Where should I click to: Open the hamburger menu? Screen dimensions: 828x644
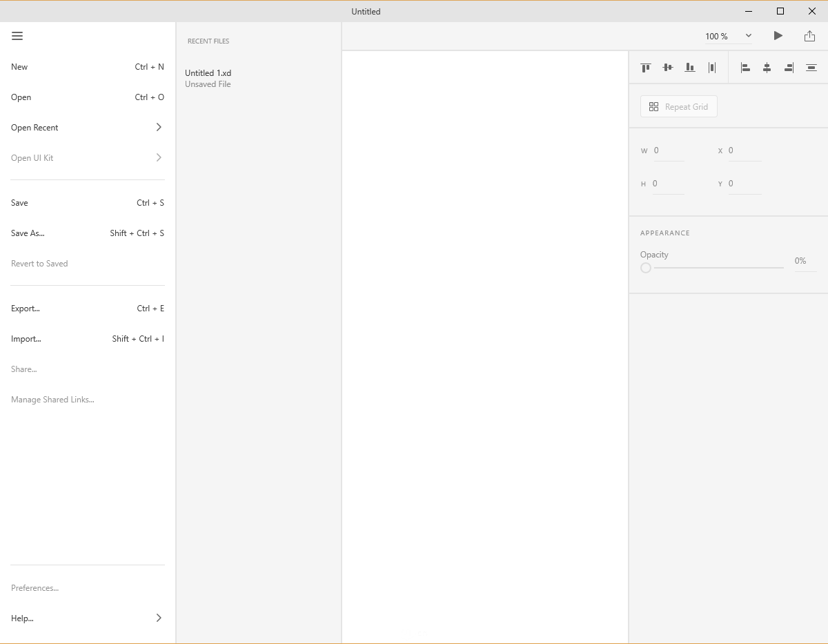click(17, 36)
